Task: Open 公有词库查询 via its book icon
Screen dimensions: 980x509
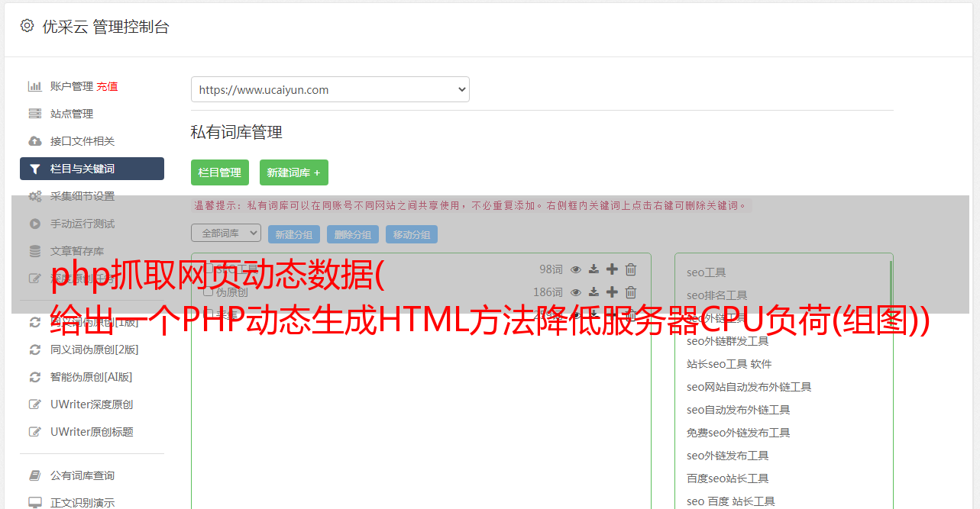Action: click(x=34, y=475)
